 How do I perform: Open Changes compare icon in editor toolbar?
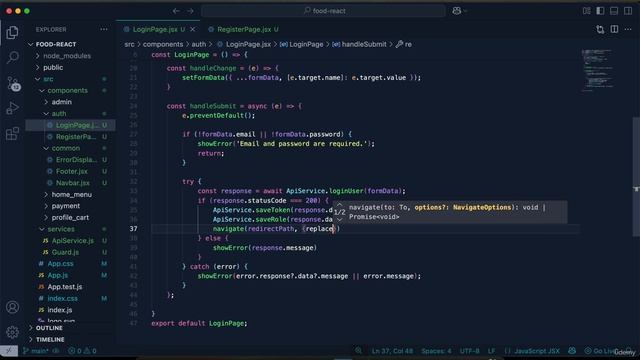click(600, 29)
